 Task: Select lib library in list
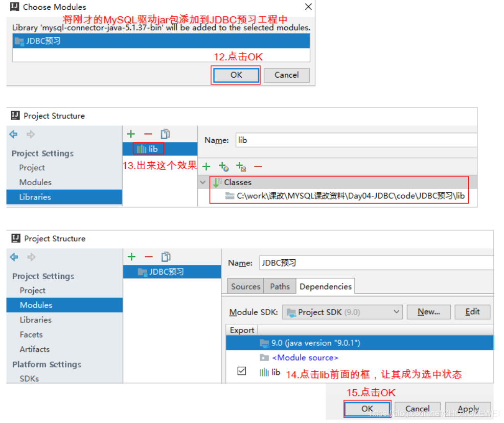coord(160,149)
